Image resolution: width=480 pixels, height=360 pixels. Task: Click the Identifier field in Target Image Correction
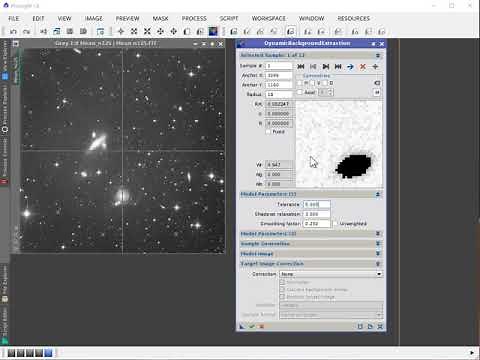tap(331, 305)
